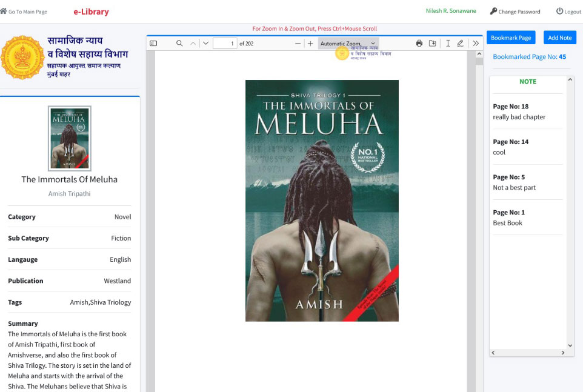583x392 pixels.
Task: Click the book cover thumbnail
Action: (x=70, y=138)
